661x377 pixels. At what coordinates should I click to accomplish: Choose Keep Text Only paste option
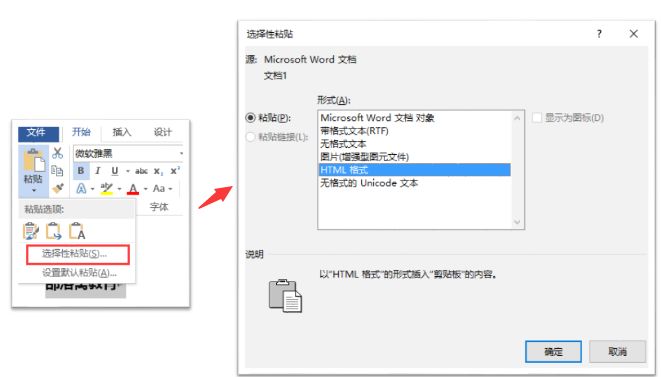[x=78, y=231]
